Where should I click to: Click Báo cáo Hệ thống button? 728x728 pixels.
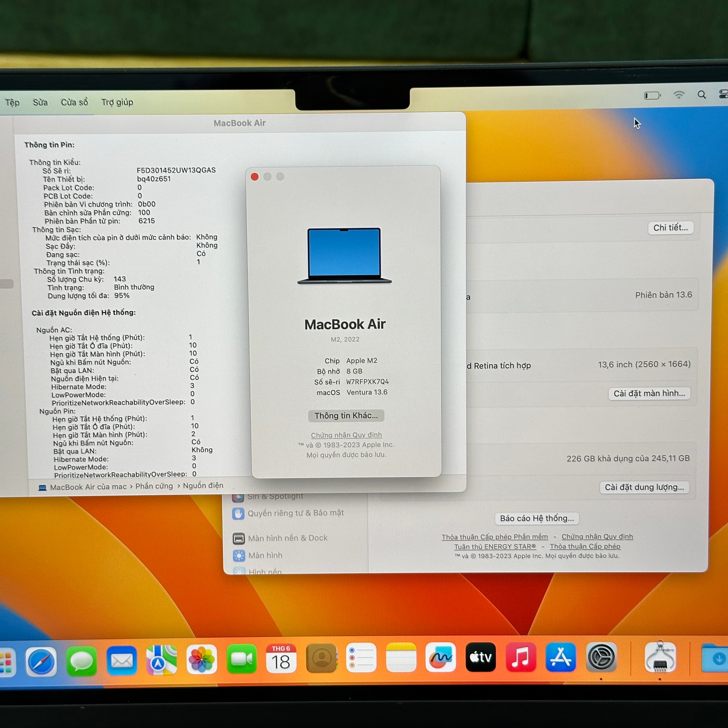[537, 519]
